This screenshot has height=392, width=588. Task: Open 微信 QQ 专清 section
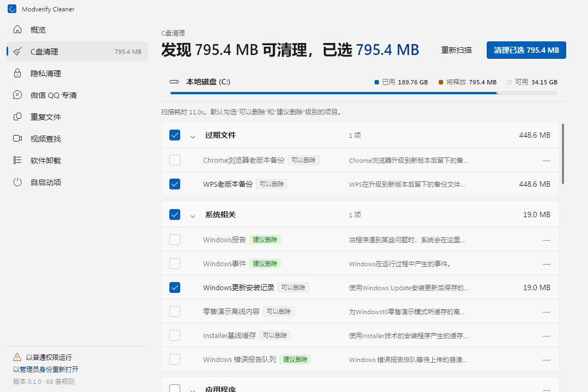(x=77, y=95)
